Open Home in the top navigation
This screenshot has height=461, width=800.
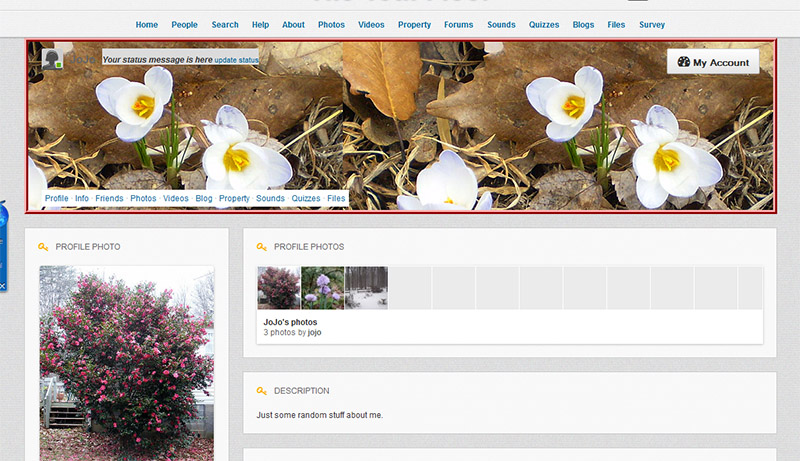[147, 25]
